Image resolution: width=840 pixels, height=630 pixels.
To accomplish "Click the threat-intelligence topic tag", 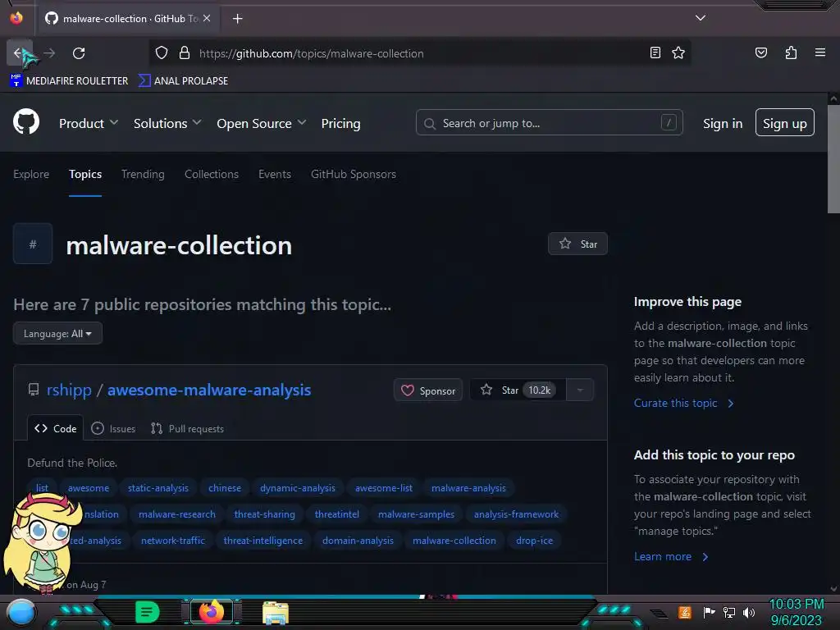I will [x=263, y=541].
